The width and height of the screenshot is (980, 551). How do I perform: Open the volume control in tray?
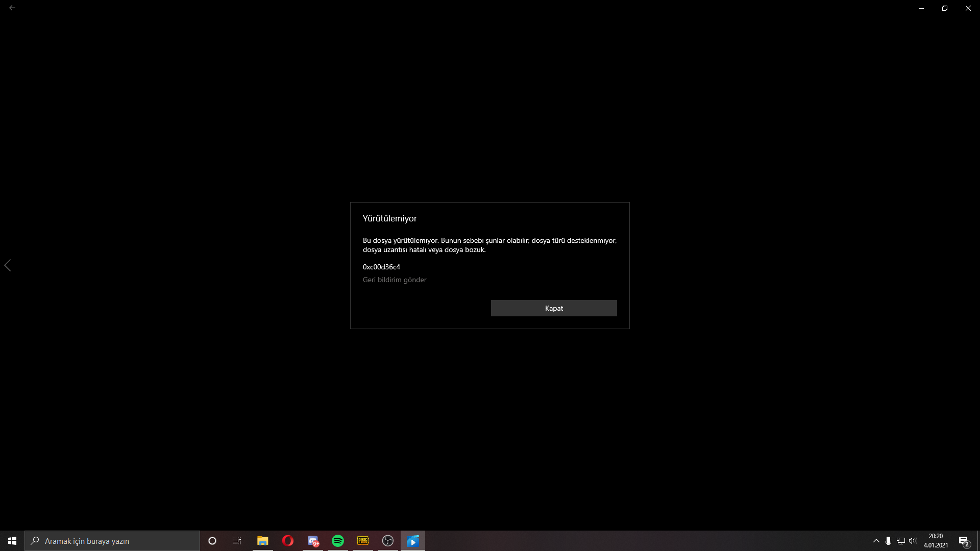coord(913,541)
